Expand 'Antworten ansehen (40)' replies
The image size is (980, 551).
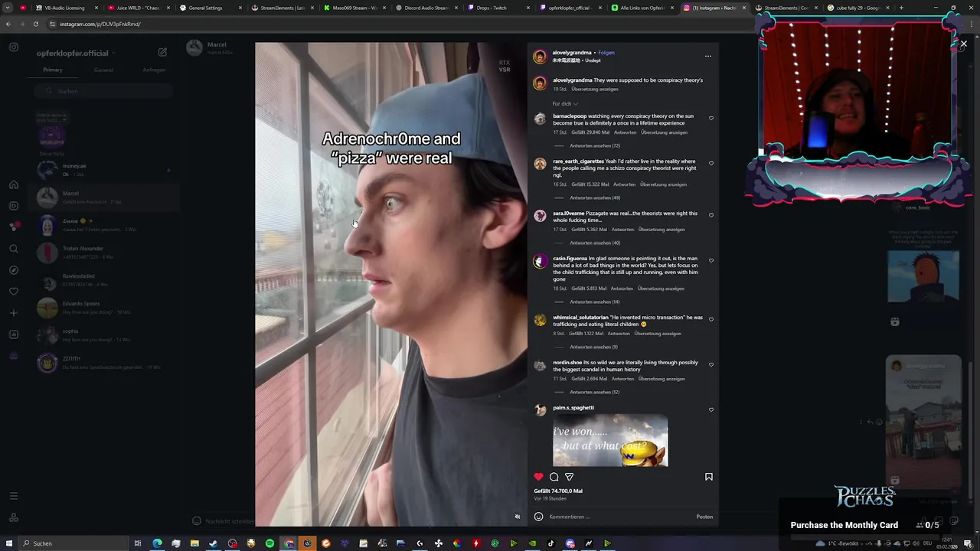[595, 243]
